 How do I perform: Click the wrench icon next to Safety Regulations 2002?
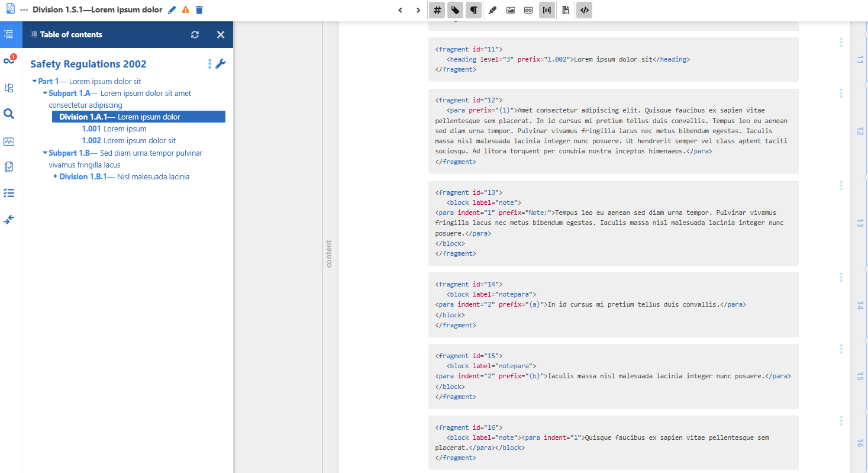[220, 64]
